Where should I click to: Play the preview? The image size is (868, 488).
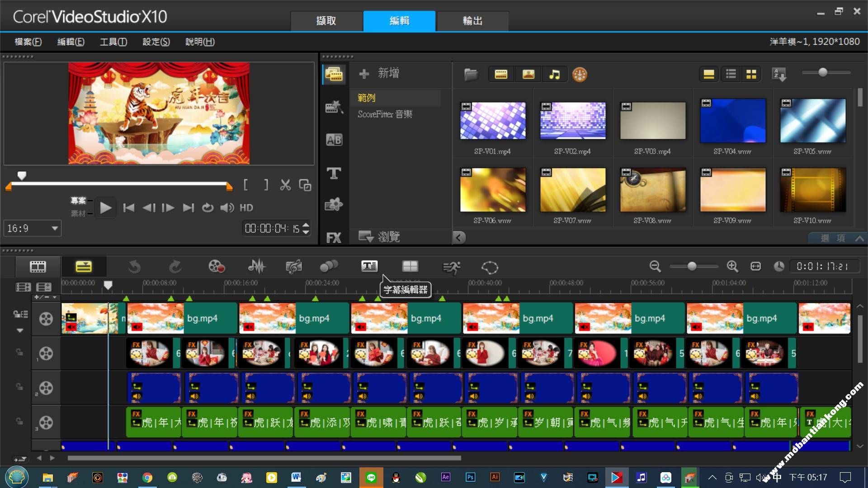click(x=105, y=208)
